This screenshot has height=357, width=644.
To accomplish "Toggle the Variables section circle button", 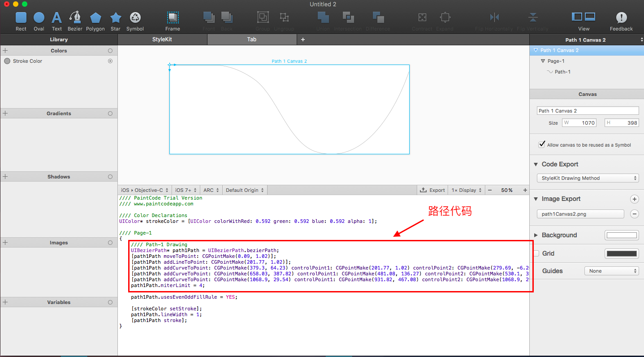I will (110, 302).
